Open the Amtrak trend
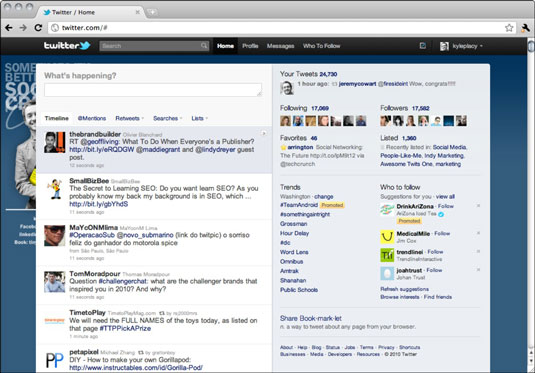The image size is (535, 373). click(x=289, y=271)
